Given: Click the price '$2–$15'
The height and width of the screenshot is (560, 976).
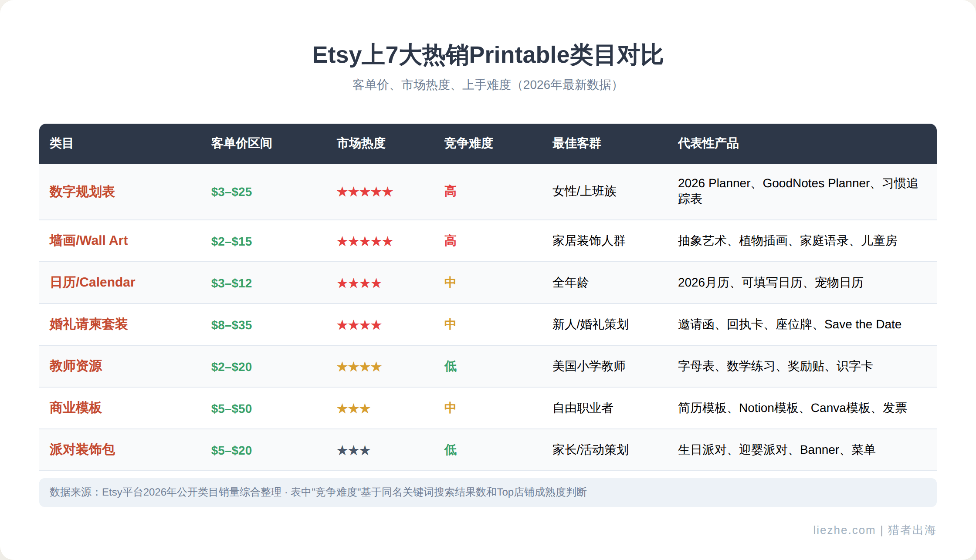Looking at the screenshot, I should coord(231,242).
